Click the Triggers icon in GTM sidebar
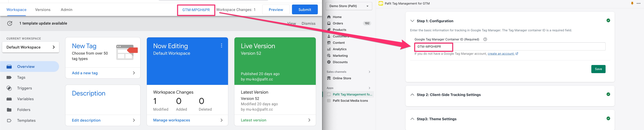 (9, 88)
